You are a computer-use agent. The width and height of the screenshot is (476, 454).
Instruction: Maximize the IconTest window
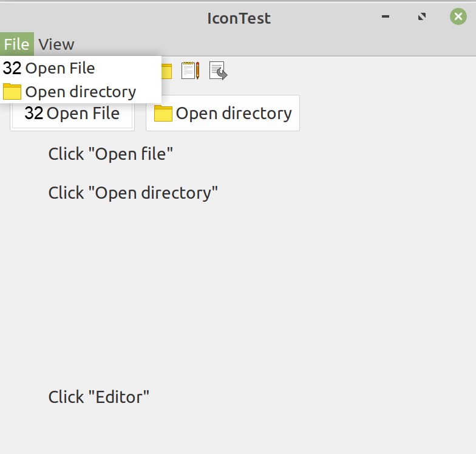[x=422, y=16]
